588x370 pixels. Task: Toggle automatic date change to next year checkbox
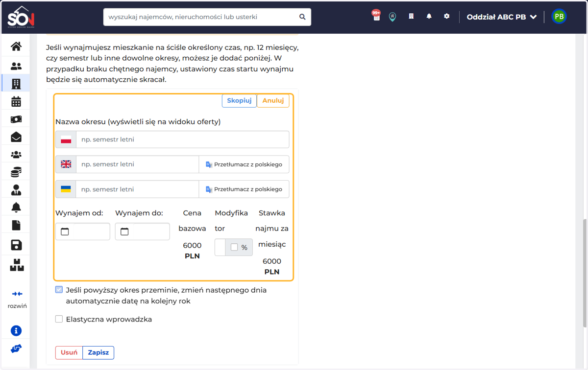pyautogui.click(x=59, y=290)
